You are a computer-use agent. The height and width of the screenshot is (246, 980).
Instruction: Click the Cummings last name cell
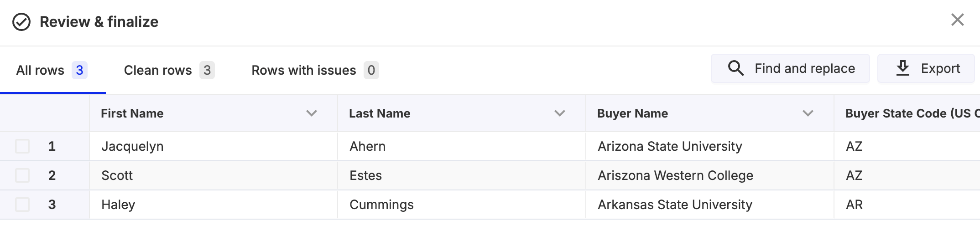click(381, 205)
